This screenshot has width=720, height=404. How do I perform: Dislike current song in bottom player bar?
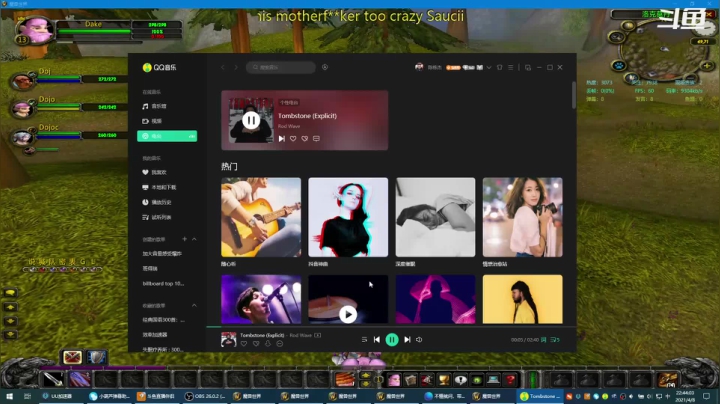pos(256,344)
